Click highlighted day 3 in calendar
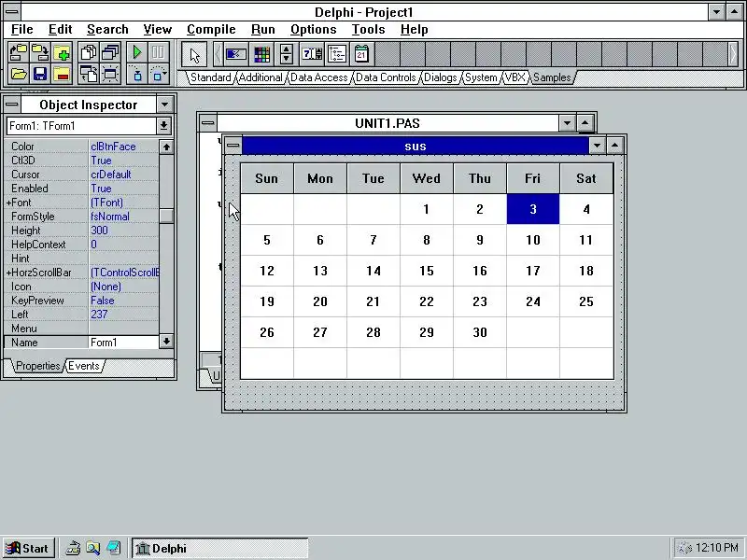 pos(533,209)
